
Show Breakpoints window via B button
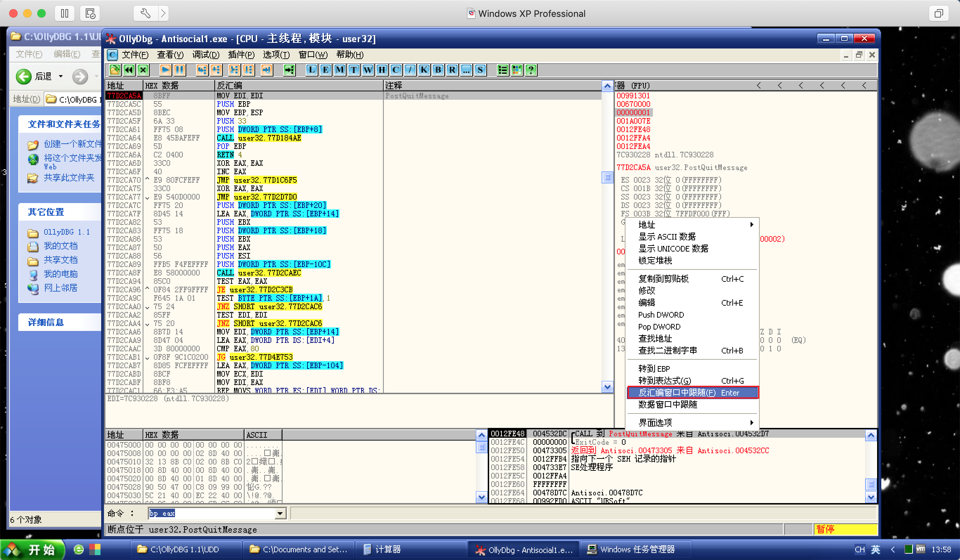pos(438,70)
